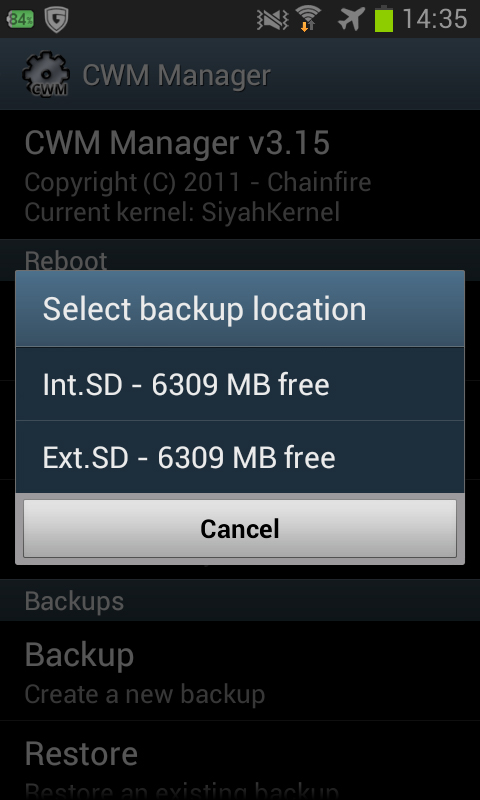Viewport: 480px width, 800px height.
Task: Tap the vibrate mode status icon
Action: tap(273, 19)
